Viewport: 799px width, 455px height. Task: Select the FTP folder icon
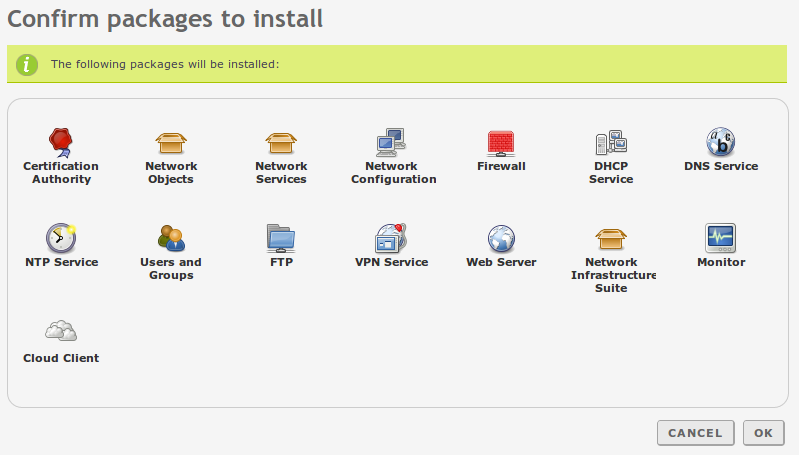[x=281, y=237]
